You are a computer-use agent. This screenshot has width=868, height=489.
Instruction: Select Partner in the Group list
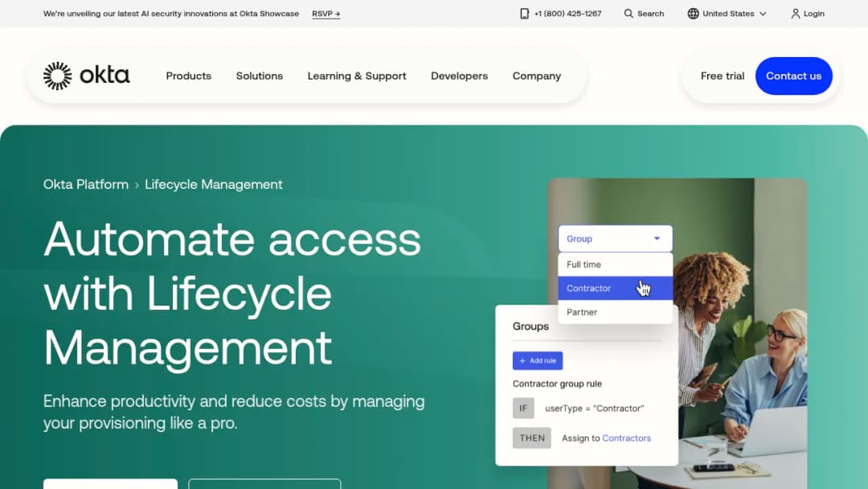pos(615,312)
